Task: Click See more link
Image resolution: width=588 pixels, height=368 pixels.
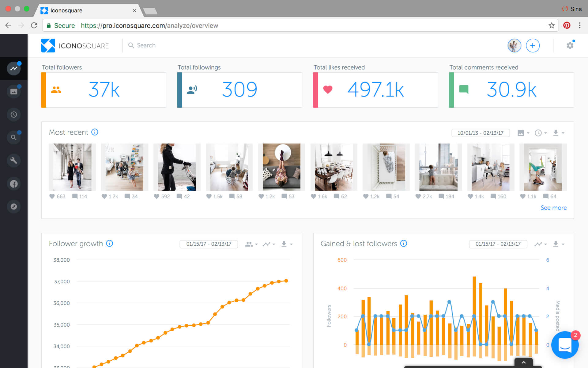Action: [x=553, y=208]
